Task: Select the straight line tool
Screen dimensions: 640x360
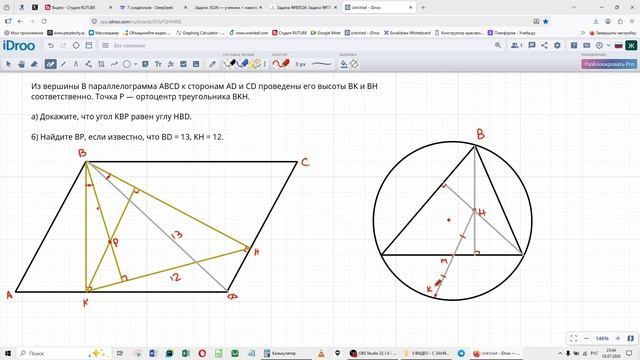Action: (x=63, y=64)
